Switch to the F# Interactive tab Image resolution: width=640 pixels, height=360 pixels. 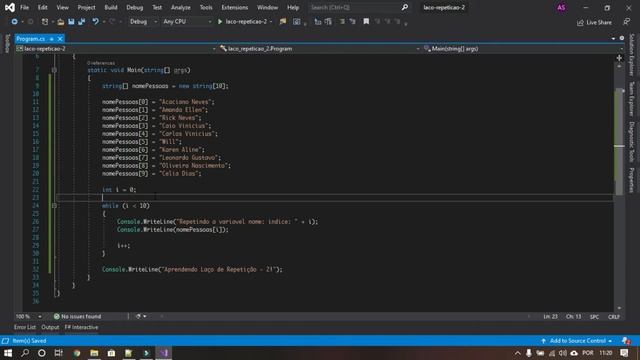coord(81,327)
